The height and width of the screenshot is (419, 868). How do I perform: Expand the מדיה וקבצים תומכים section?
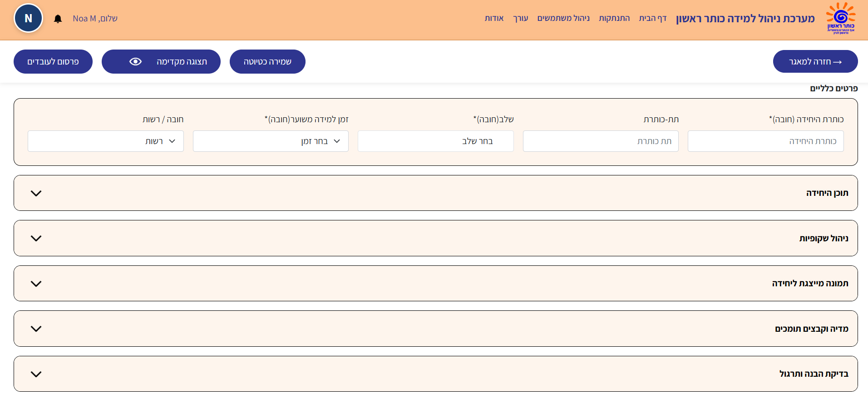435,329
